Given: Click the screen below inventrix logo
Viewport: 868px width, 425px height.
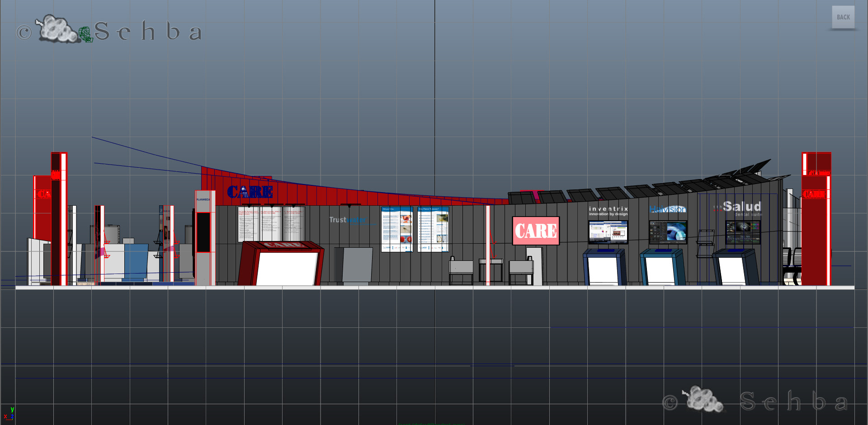Looking at the screenshot, I should coord(608,232).
